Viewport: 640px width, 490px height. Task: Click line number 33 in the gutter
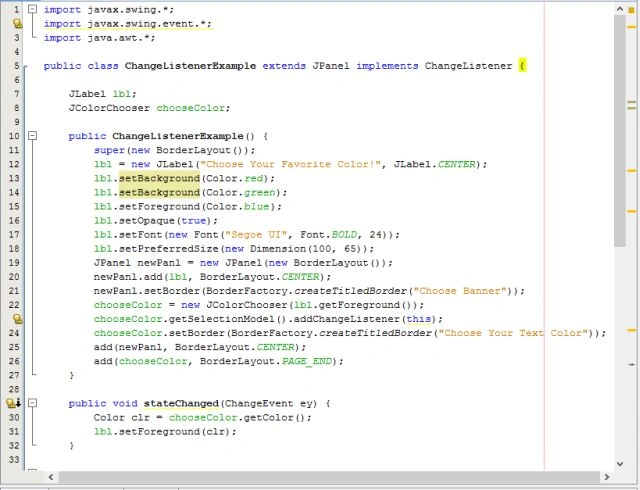coord(14,460)
